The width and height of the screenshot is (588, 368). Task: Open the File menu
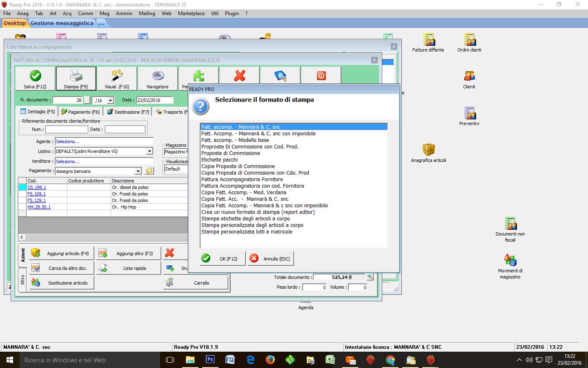[7, 13]
